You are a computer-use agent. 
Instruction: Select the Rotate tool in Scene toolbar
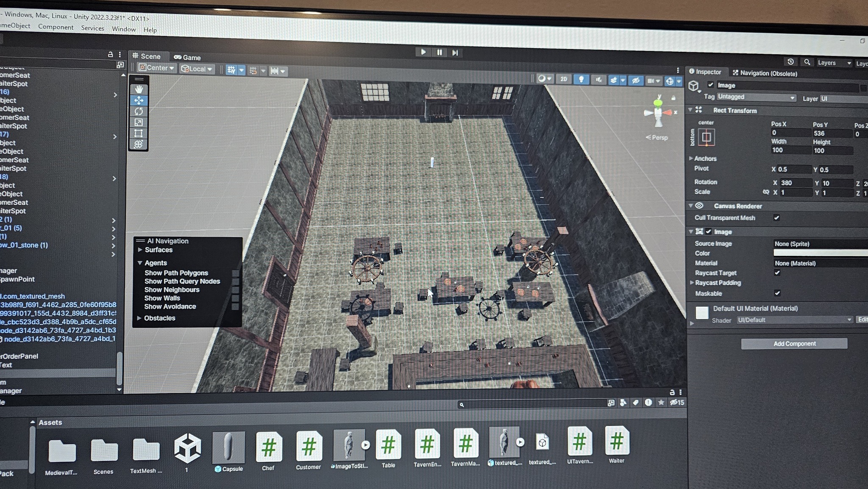139,112
